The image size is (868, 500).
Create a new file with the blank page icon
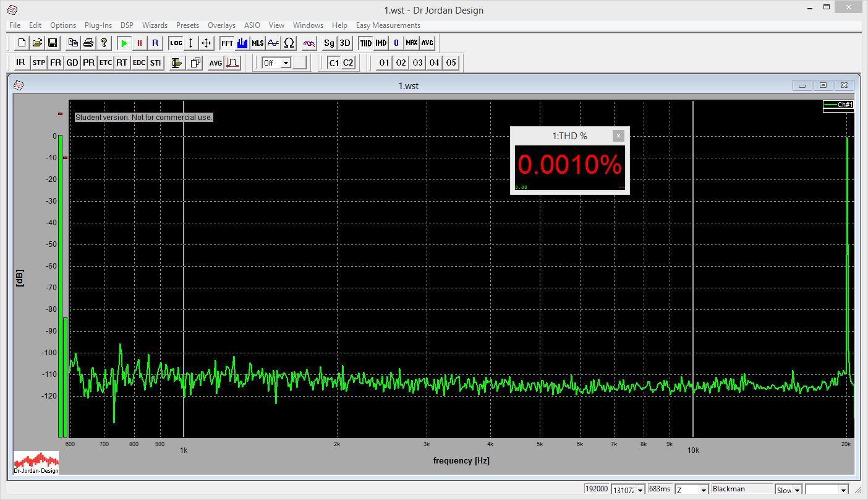[x=22, y=43]
